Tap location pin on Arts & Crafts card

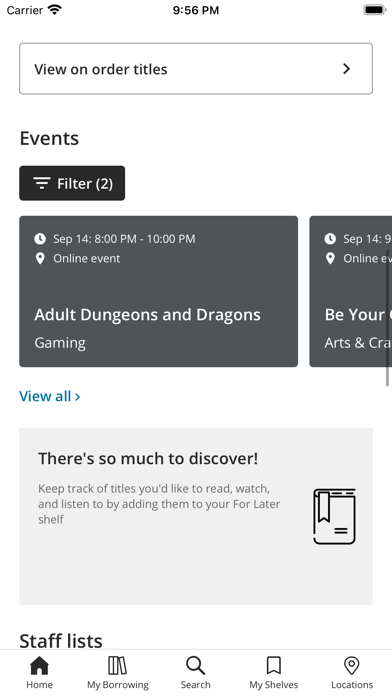point(330,258)
